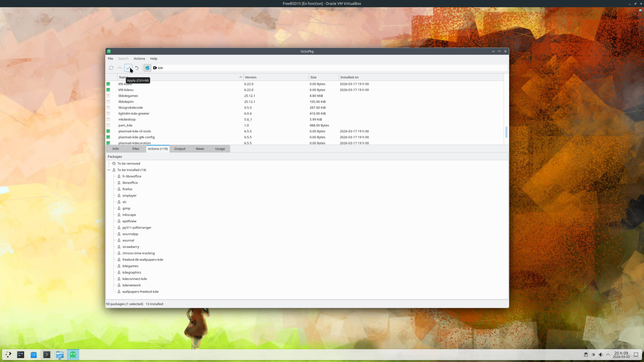The width and height of the screenshot is (644, 362).
Task: Click the status icon of libkdepim row
Action: click(x=108, y=102)
